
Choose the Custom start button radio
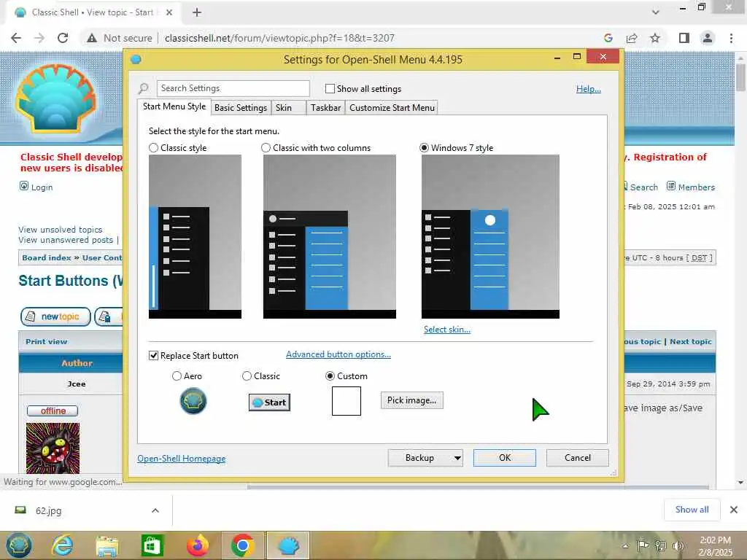(x=330, y=376)
